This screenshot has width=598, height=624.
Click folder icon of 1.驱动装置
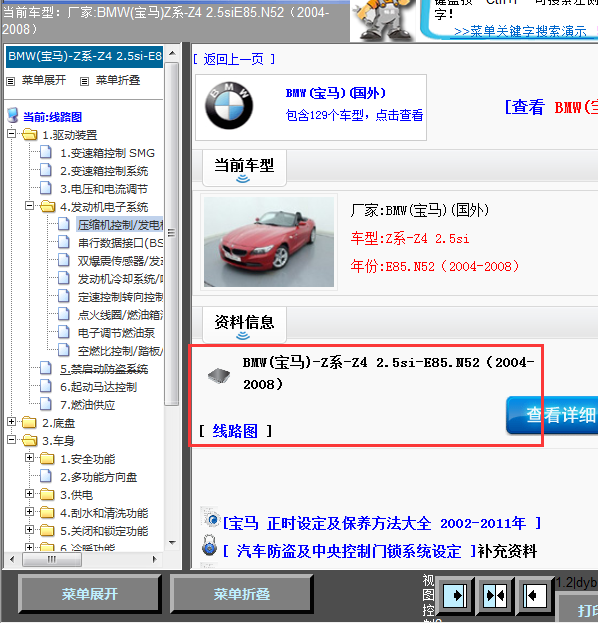tap(30, 134)
